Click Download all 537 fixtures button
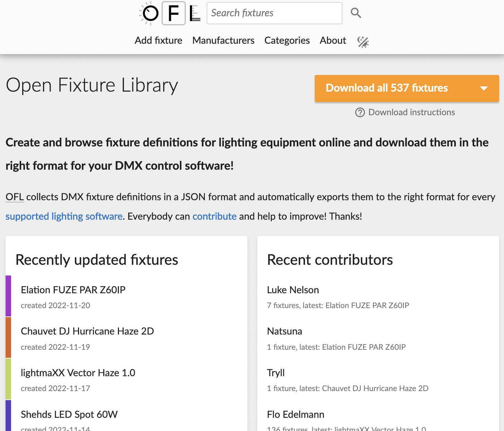504x431 pixels. [x=386, y=88]
